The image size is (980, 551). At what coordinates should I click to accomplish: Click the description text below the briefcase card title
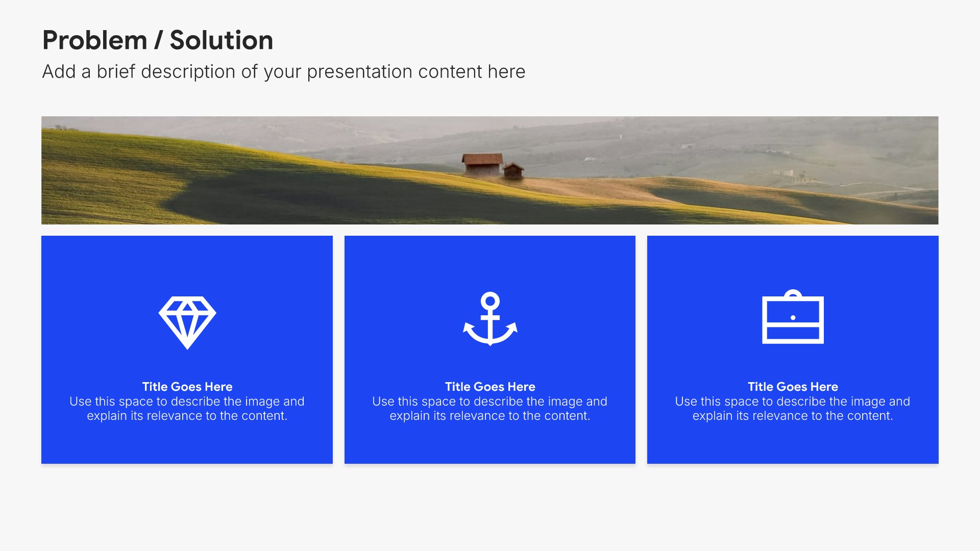tap(793, 409)
